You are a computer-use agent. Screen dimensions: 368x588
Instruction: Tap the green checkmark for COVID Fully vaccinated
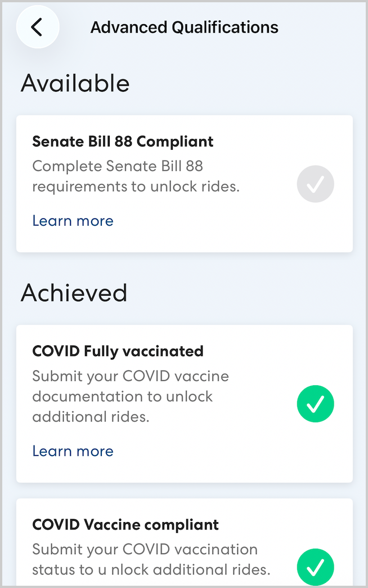[315, 404]
